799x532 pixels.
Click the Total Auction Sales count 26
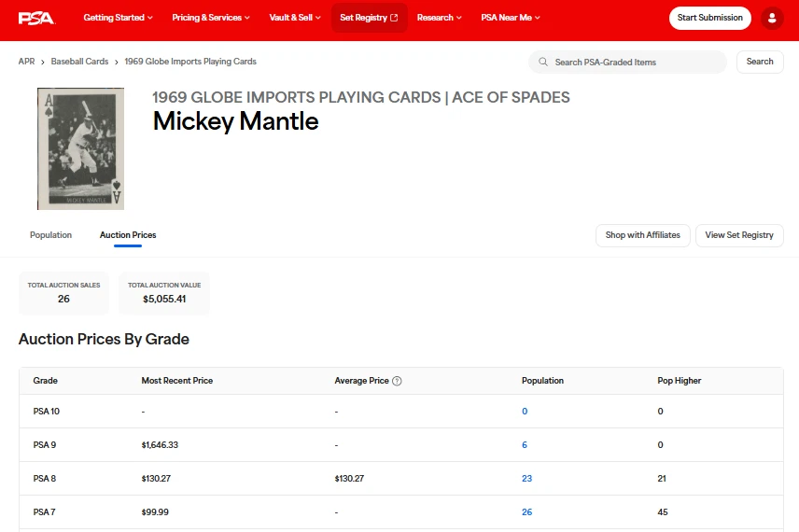(63, 299)
